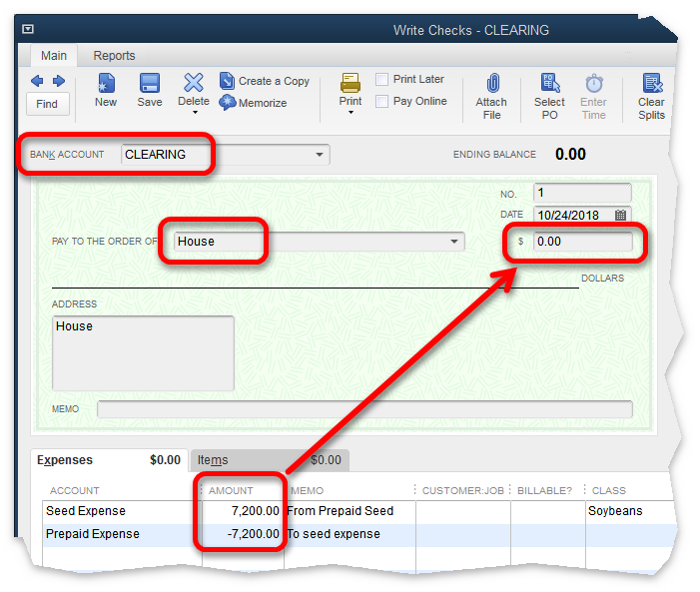
Task: Click the Find button
Action: (47, 104)
